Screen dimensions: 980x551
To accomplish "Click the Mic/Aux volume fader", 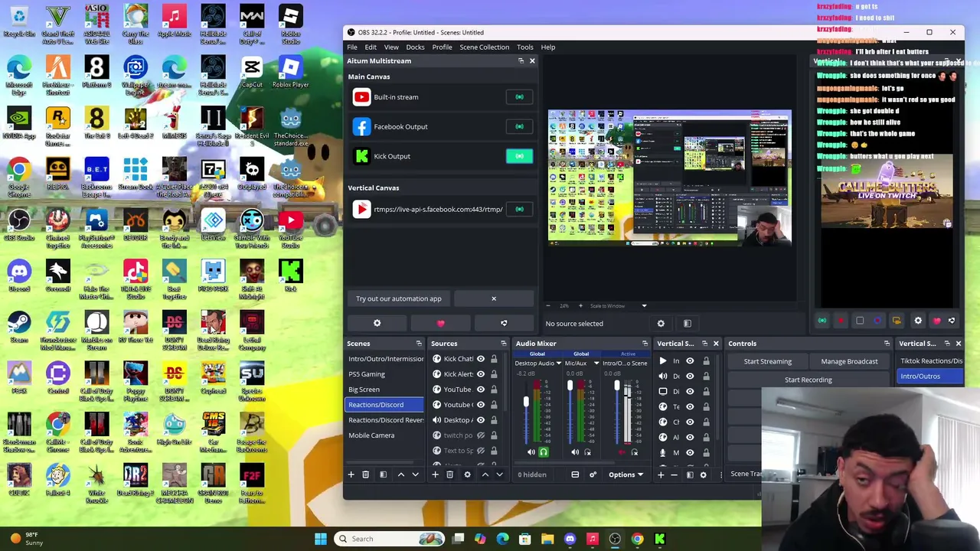I will click(570, 386).
